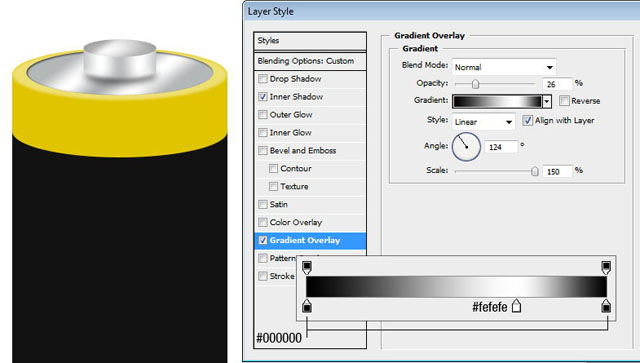Click the gradient editor bar
This screenshot has width=640, height=363.
[x=456, y=287]
